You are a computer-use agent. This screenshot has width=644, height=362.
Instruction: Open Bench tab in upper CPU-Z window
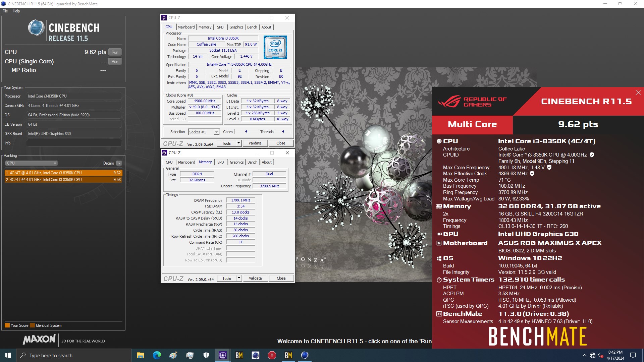coord(252,27)
